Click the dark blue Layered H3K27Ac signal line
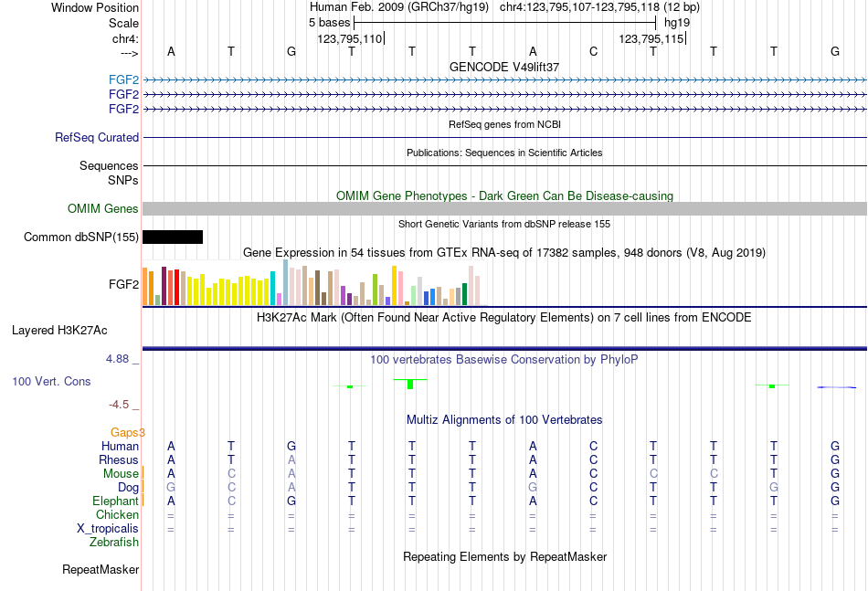This screenshot has width=868, height=591. point(504,348)
